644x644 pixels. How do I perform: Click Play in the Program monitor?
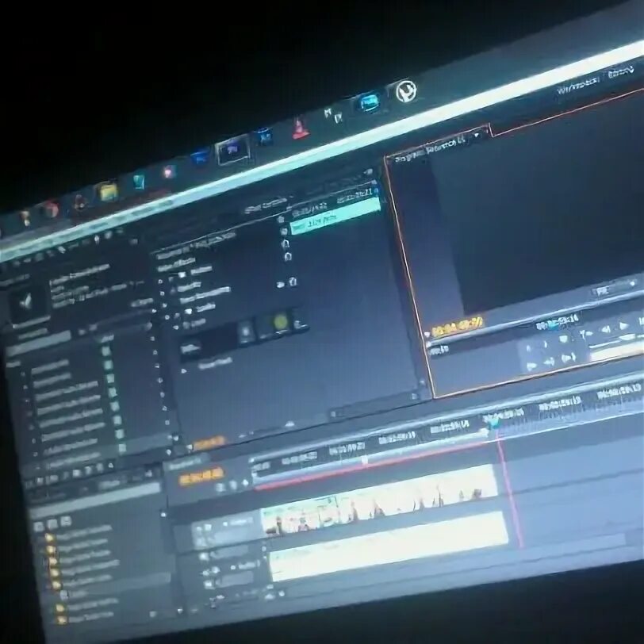pos(623,326)
